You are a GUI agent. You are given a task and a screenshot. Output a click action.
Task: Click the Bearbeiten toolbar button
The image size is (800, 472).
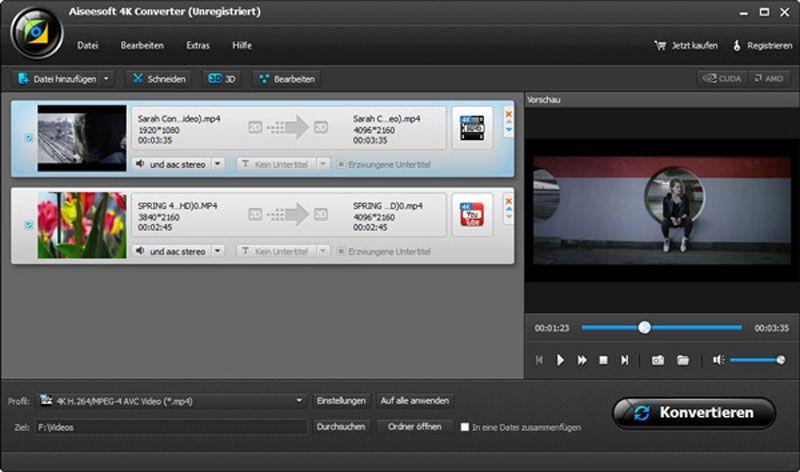[x=287, y=79]
